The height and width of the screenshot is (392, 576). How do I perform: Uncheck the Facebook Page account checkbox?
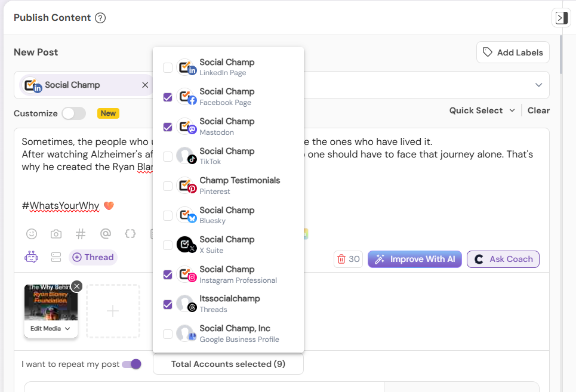[168, 97]
